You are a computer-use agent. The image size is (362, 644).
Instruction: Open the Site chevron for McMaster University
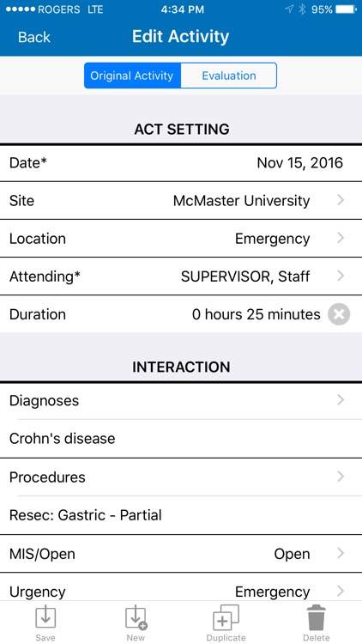(x=341, y=200)
